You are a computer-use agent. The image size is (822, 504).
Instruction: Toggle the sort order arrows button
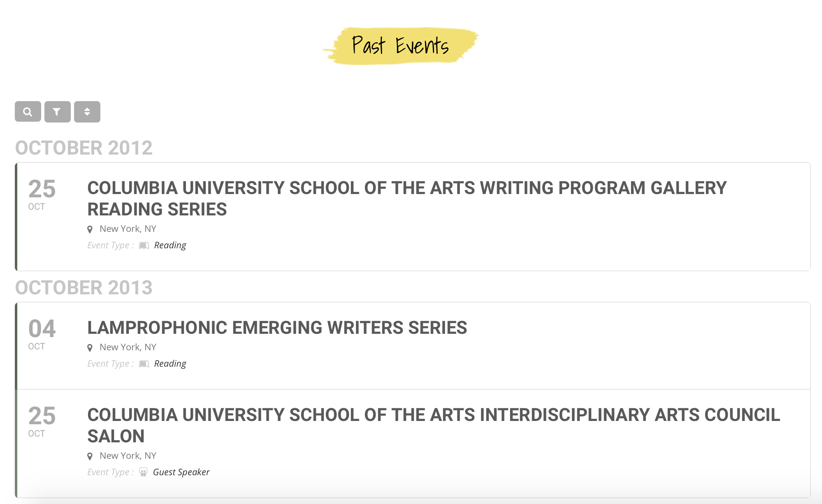coord(87,112)
